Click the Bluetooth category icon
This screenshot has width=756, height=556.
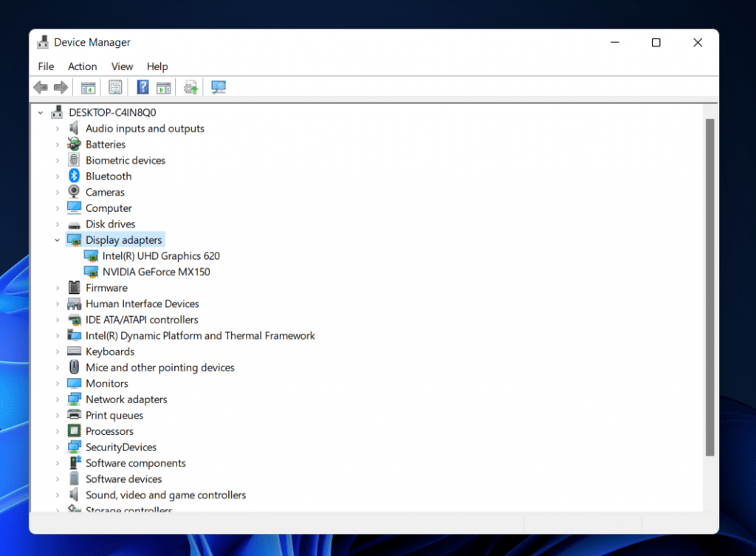[74, 176]
